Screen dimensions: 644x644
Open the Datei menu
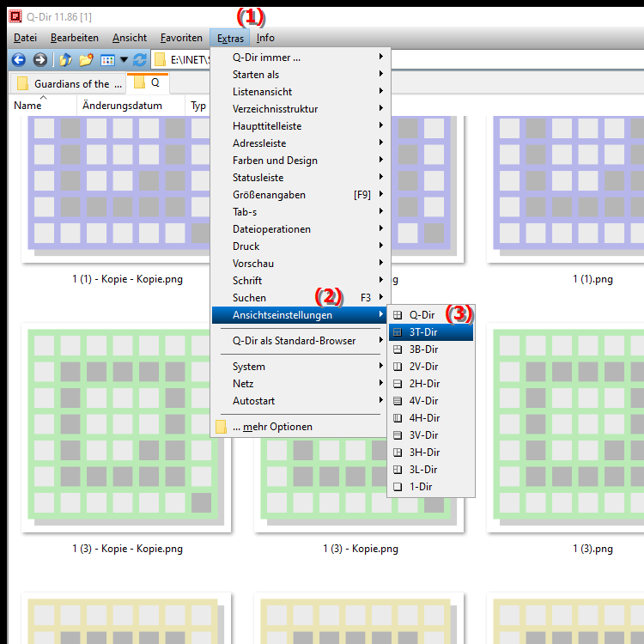click(25, 38)
